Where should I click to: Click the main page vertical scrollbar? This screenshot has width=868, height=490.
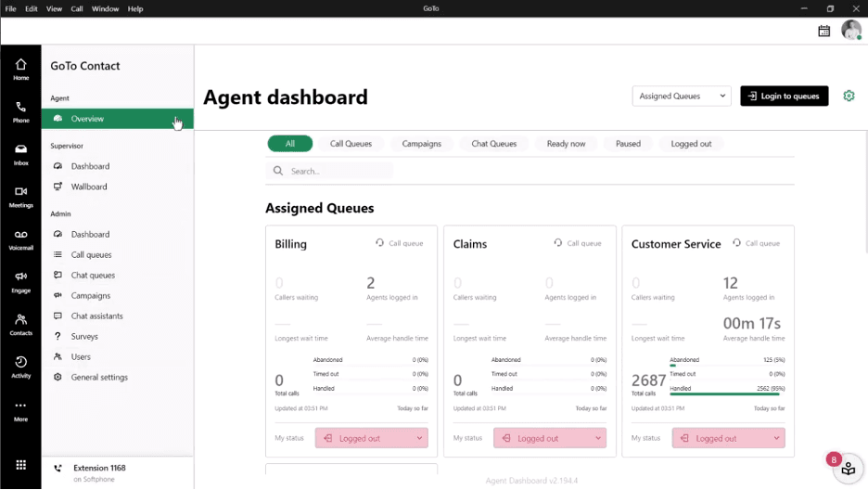click(x=866, y=191)
